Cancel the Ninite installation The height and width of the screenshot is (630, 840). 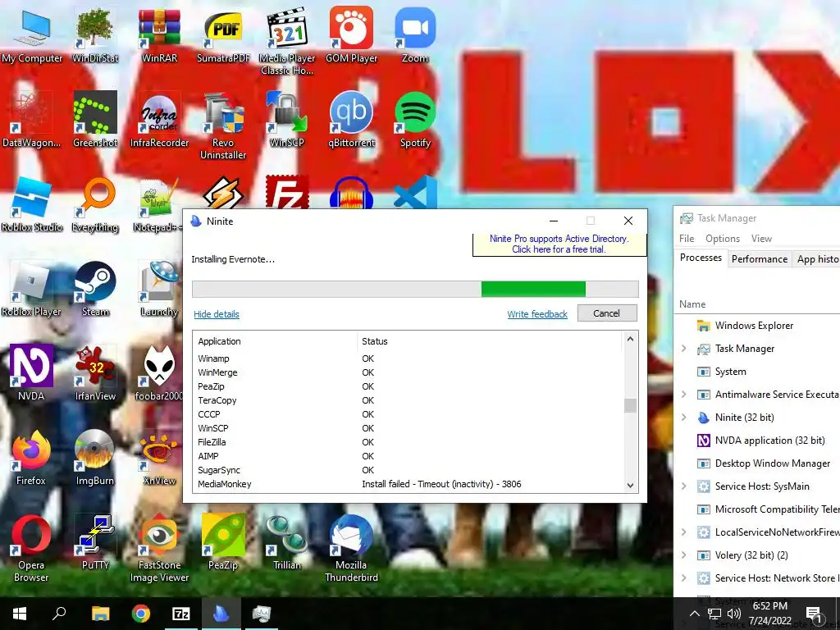pyautogui.click(x=607, y=313)
